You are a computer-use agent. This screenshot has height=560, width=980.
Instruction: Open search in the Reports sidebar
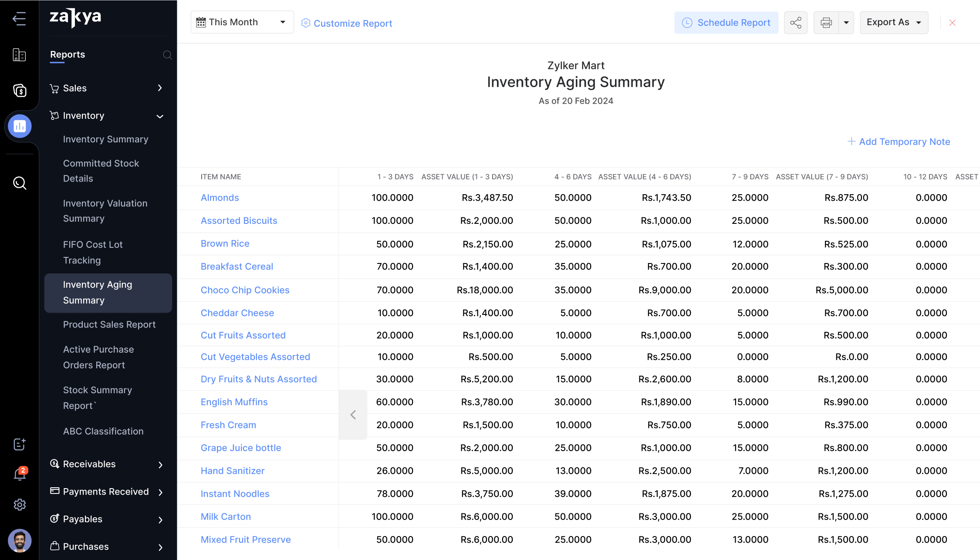coord(168,55)
